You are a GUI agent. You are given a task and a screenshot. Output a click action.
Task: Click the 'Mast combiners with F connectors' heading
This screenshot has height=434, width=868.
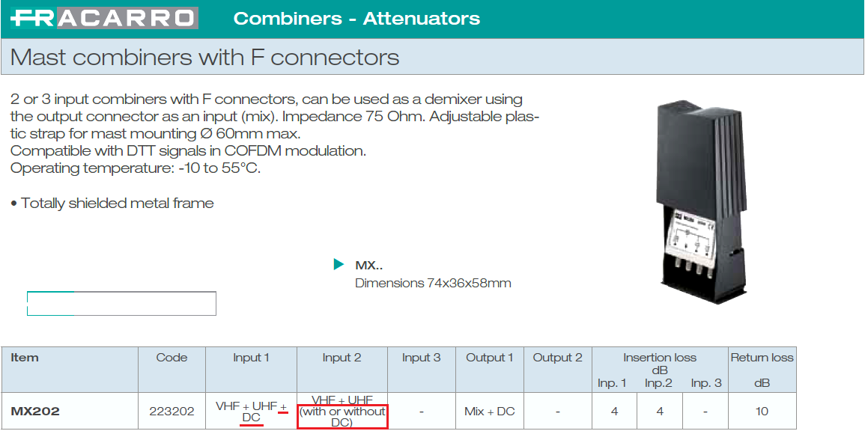pos(204,58)
